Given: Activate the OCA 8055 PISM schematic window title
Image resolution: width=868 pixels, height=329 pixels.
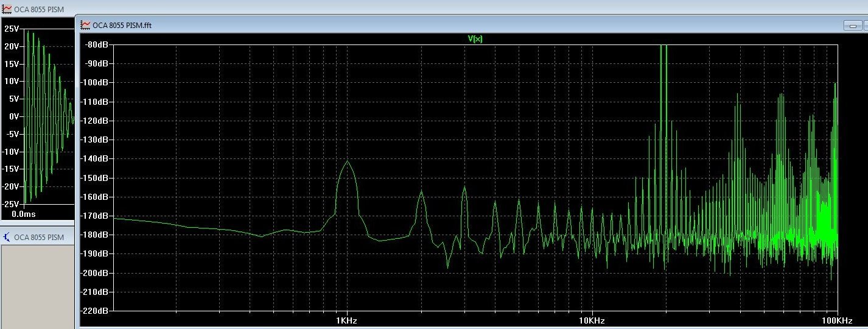Looking at the screenshot, I should (x=39, y=237).
